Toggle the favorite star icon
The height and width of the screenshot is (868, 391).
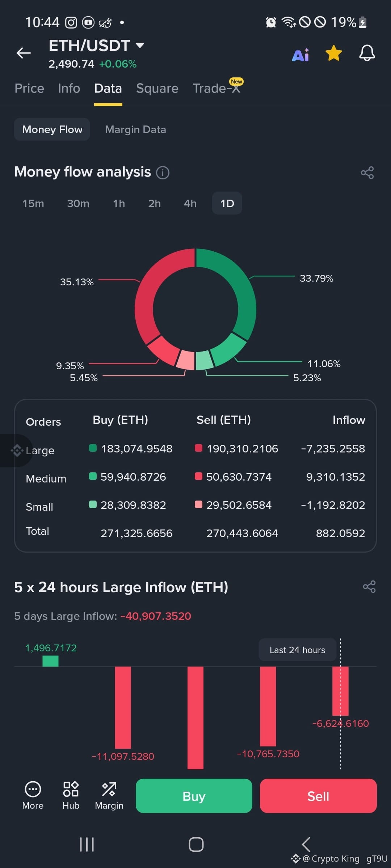click(333, 53)
